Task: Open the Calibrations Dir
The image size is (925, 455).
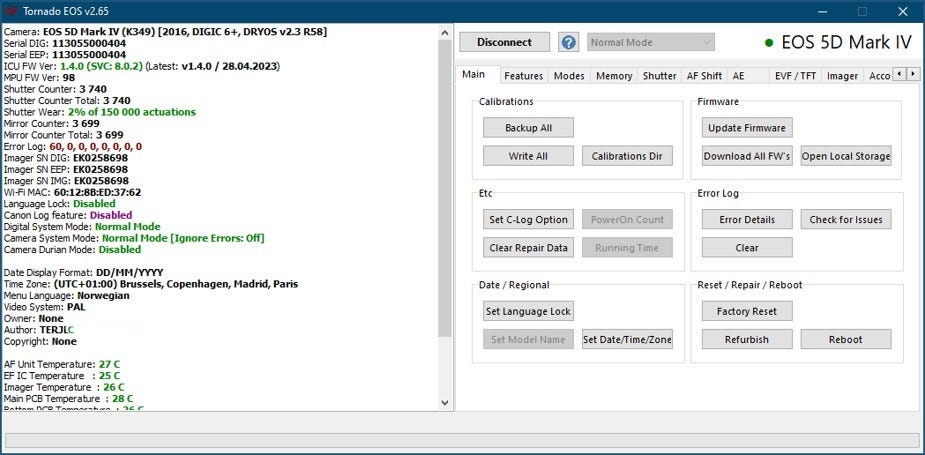Action: (x=627, y=156)
